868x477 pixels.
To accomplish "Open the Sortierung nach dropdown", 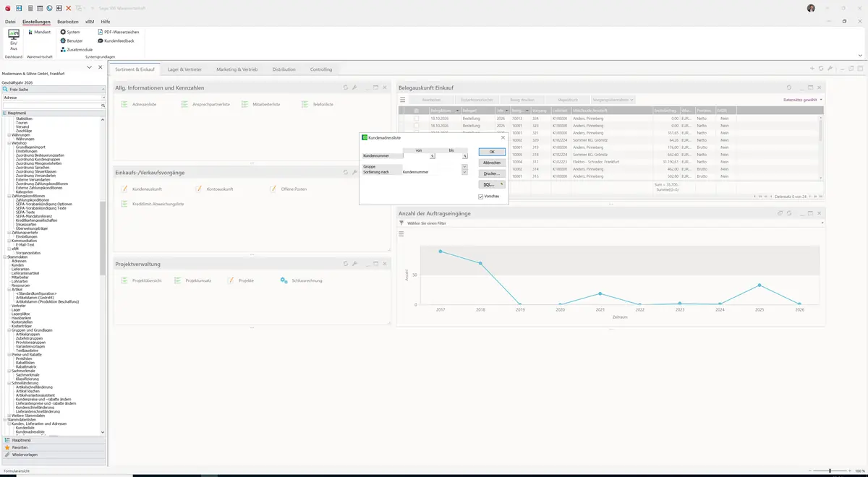I will 464,172.
